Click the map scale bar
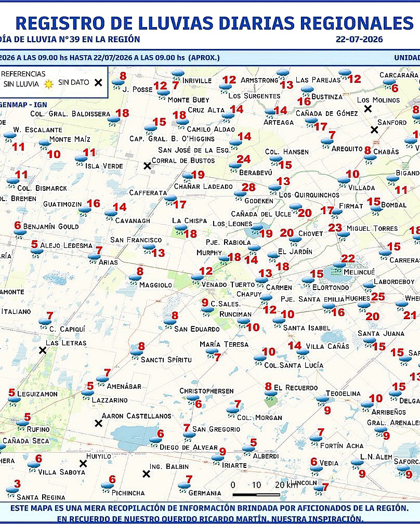 pyautogui.click(x=256, y=494)
